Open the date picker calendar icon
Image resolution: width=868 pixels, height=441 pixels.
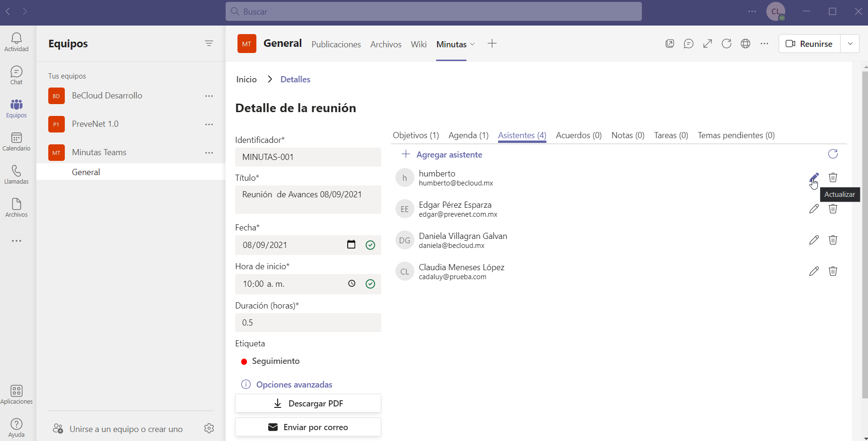click(351, 245)
